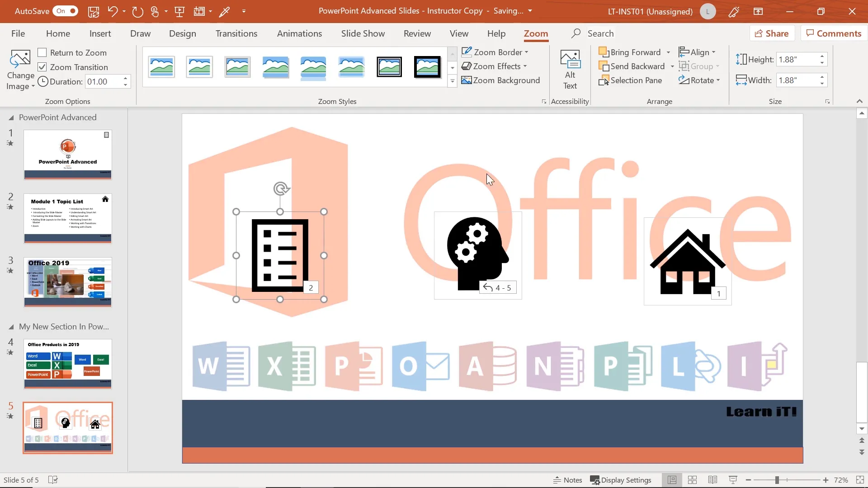Open the Rotate dropdown

(699, 80)
